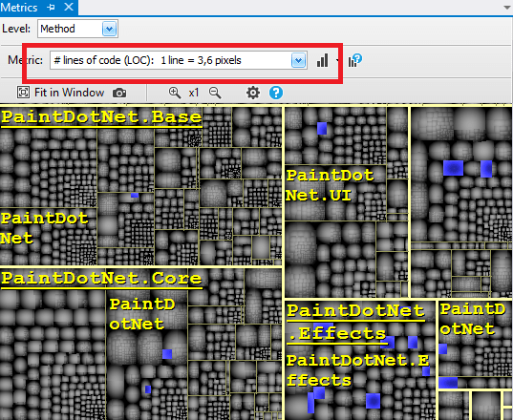Click the zoom in magnifier icon
This screenshot has width=513, height=420.
(x=175, y=93)
